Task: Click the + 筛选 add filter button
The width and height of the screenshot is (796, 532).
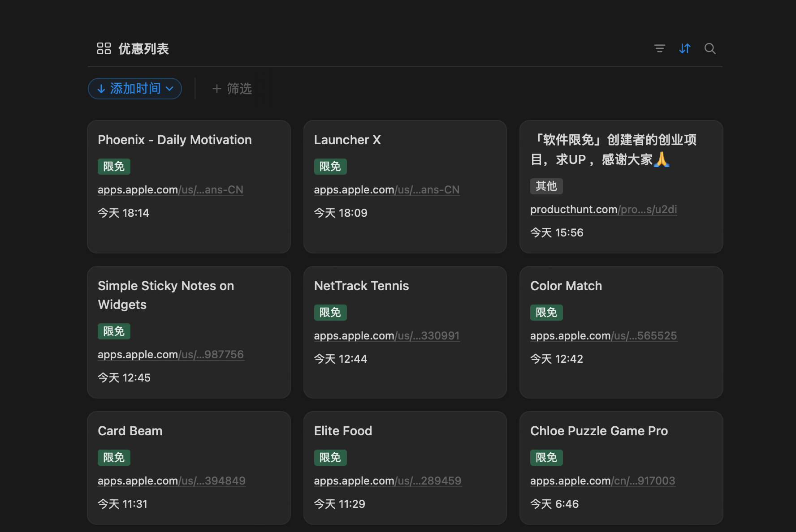Action: [x=232, y=89]
